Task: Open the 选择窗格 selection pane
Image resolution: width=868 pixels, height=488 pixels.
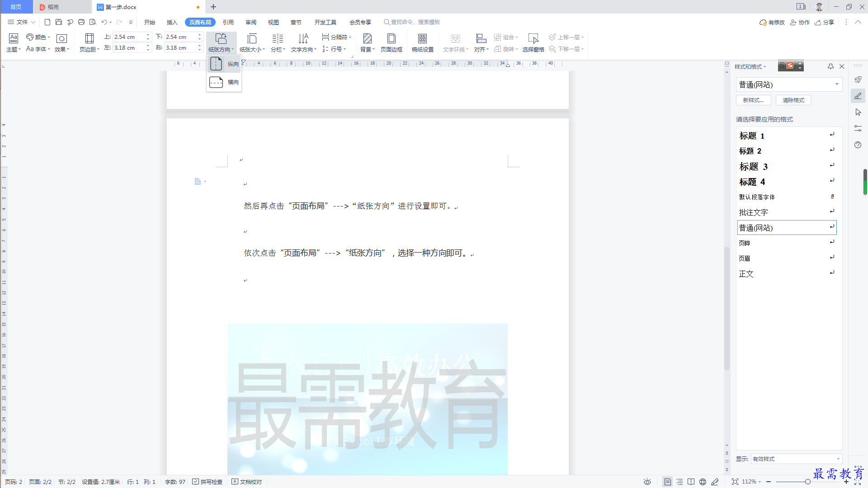Action: click(x=533, y=43)
